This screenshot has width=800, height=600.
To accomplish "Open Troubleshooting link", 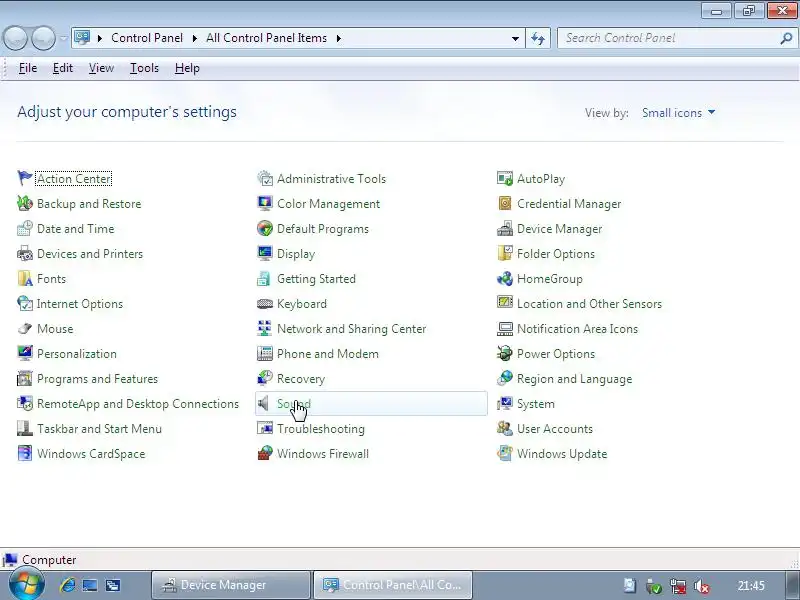I will click(x=320, y=429).
